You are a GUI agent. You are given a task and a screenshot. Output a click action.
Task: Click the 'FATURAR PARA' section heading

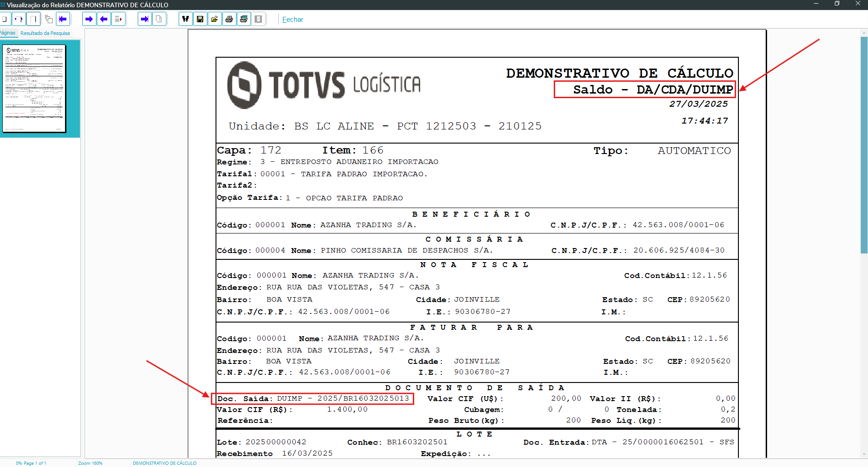point(472,328)
